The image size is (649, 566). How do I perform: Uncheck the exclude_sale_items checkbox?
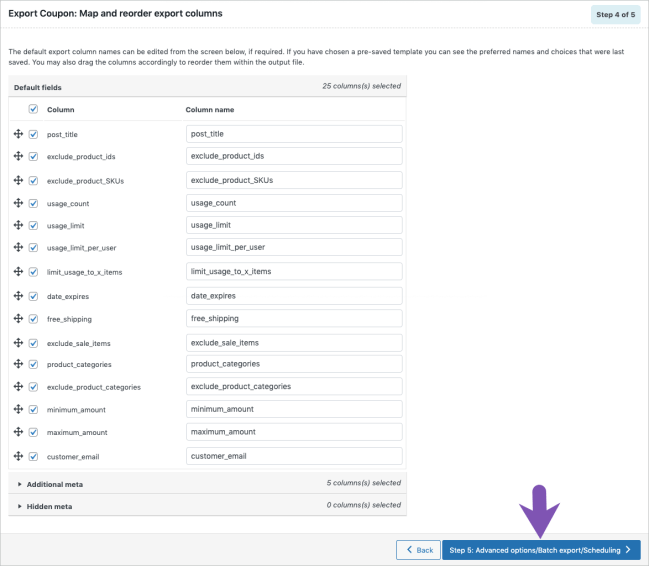34,342
